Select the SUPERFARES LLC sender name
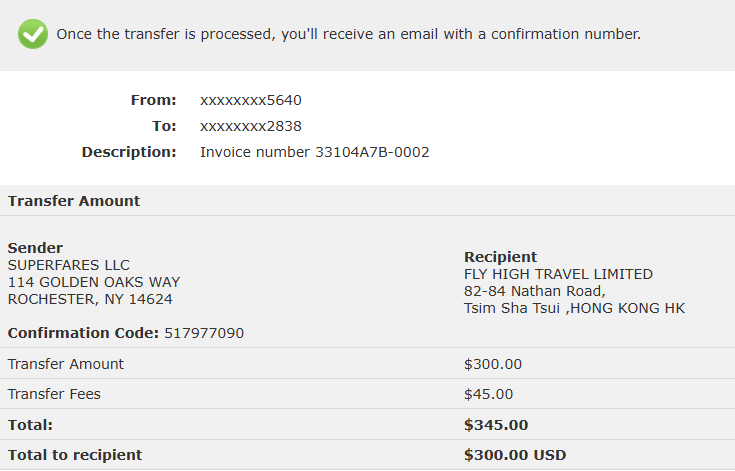This screenshot has width=735, height=471. pyautogui.click(x=68, y=265)
